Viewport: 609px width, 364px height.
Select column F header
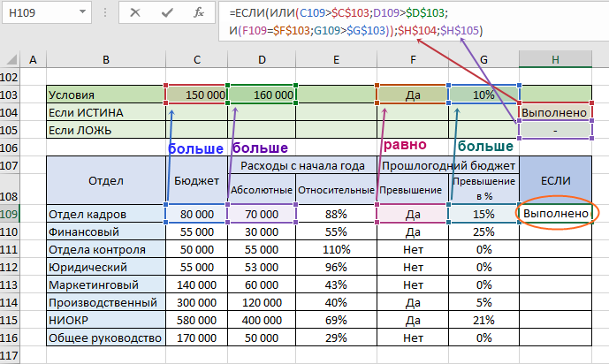pyautogui.click(x=413, y=59)
